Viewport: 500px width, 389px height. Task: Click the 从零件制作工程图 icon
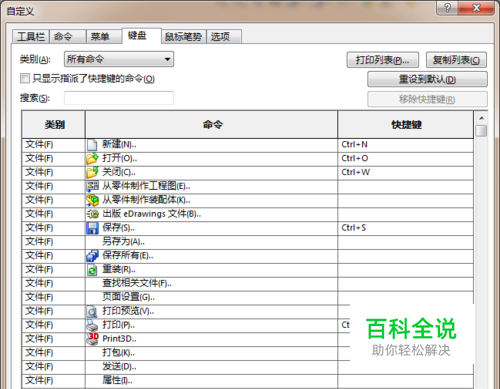point(93,186)
